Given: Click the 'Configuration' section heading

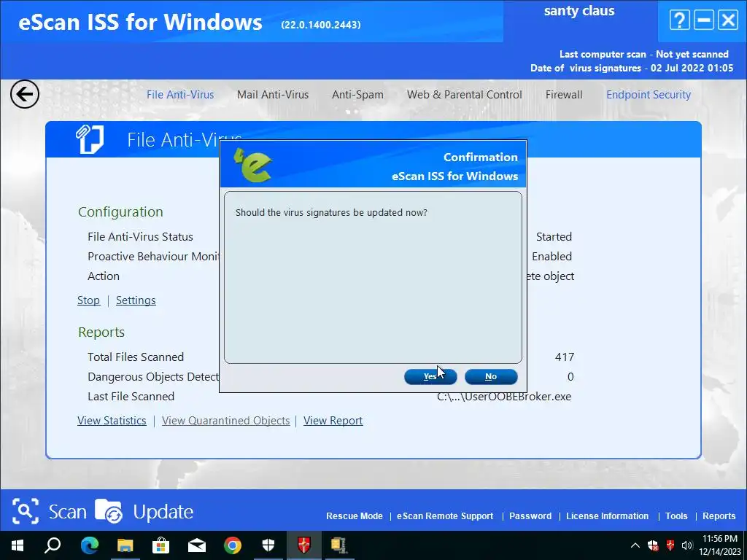Looking at the screenshot, I should pyautogui.click(x=120, y=212).
